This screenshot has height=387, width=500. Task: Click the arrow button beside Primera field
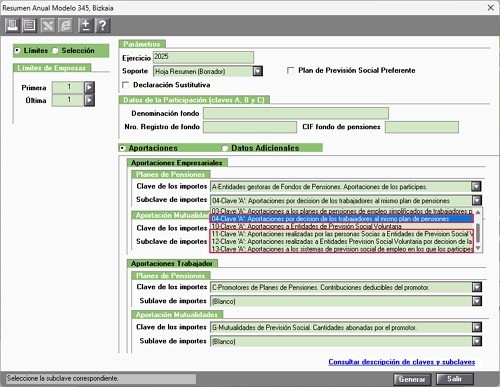(x=89, y=87)
